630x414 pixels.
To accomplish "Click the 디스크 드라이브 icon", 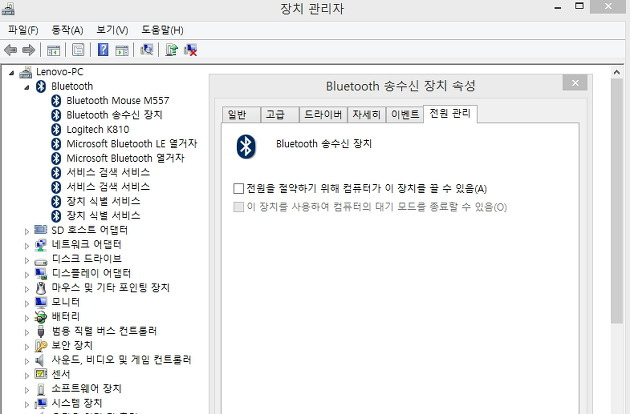I will click(41, 262).
